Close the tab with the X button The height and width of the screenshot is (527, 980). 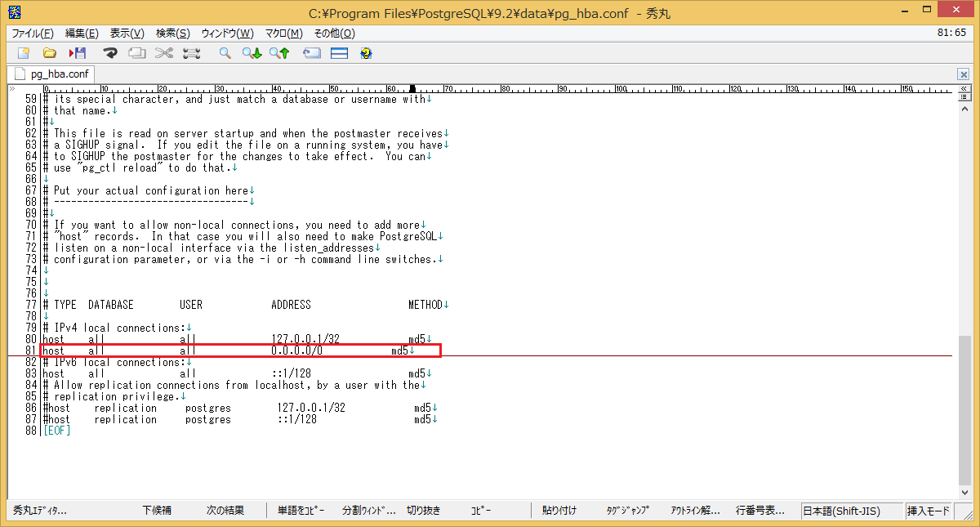coord(964,74)
